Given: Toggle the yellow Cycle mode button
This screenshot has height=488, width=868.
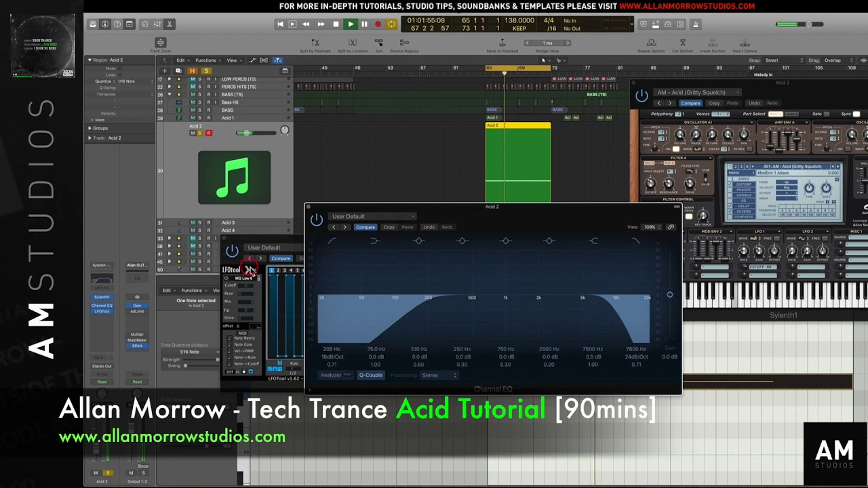Looking at the screenshot, I should [x=391, y=24].
